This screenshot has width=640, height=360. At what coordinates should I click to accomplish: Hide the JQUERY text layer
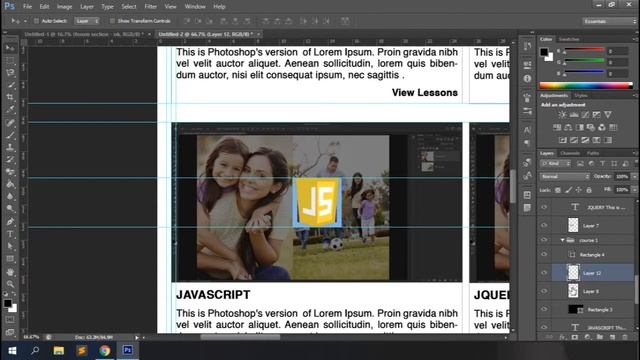[544, 207]
